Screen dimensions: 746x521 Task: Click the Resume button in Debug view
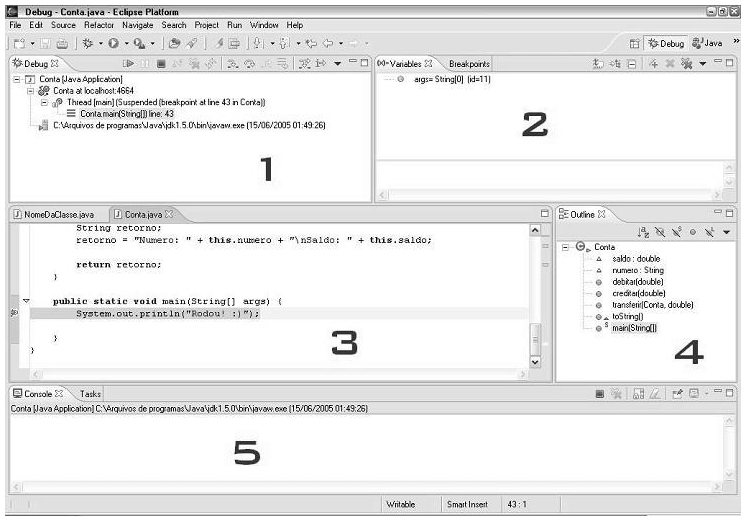(127, 64)
